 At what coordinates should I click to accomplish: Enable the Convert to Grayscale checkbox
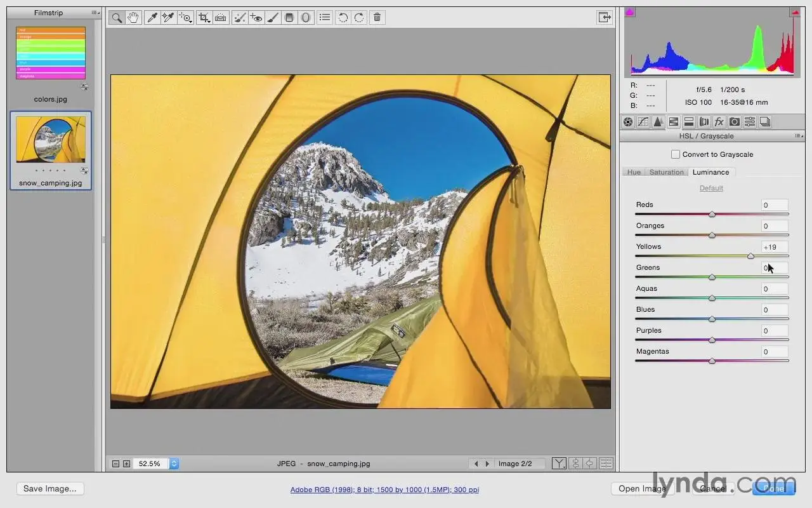(x=676, y=154)
